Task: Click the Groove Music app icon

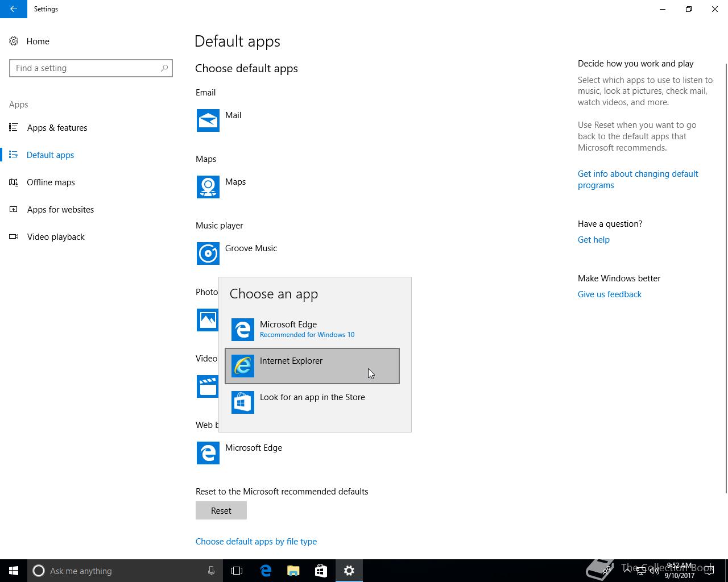Action: 208,253
